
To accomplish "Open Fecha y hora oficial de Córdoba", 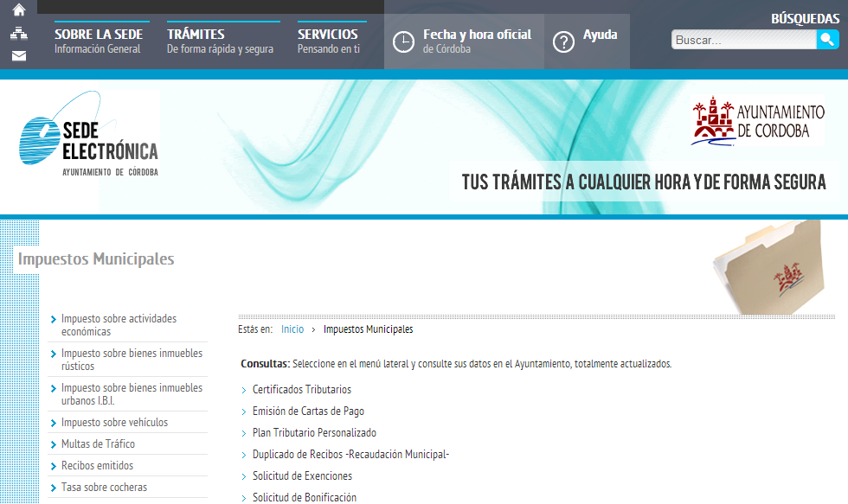I will click(x=477, y=41).
